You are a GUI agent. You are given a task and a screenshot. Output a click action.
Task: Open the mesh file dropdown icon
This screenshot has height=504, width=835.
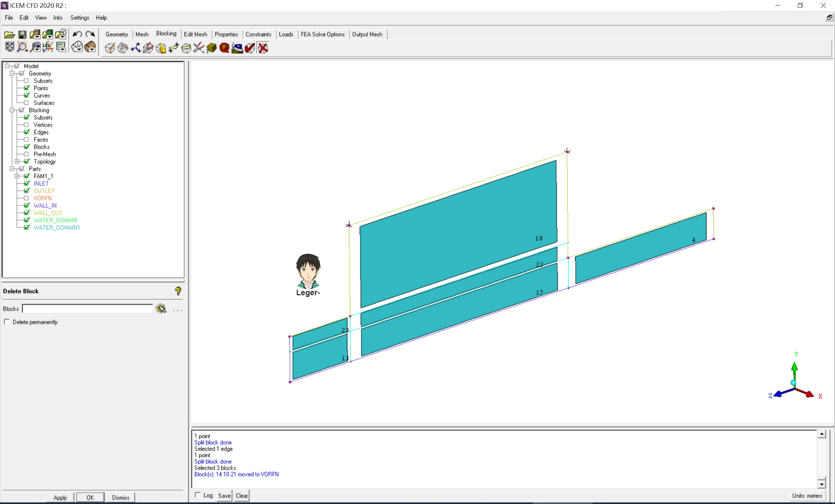pos(48,34)
